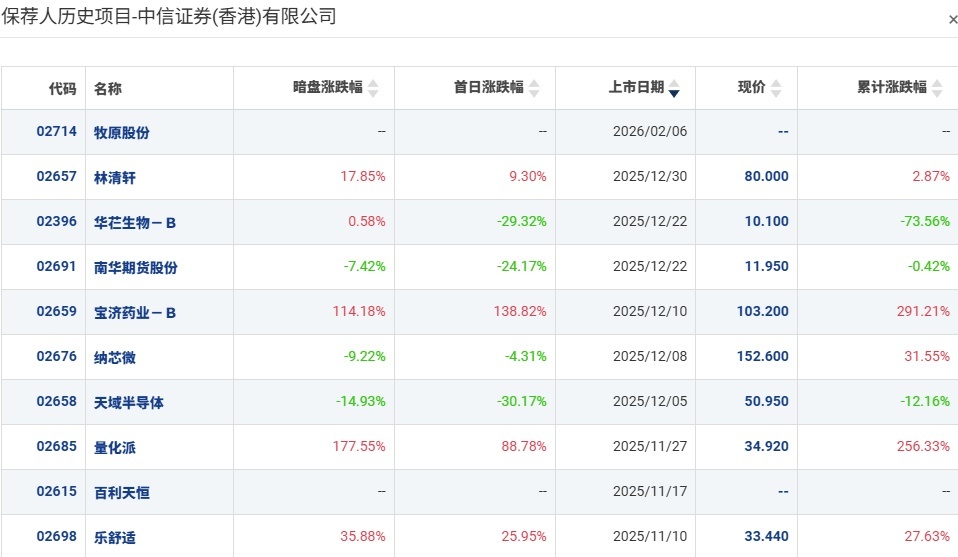Sort by 上市日期 column arrows
958x557 pixels.
[674, 89]
